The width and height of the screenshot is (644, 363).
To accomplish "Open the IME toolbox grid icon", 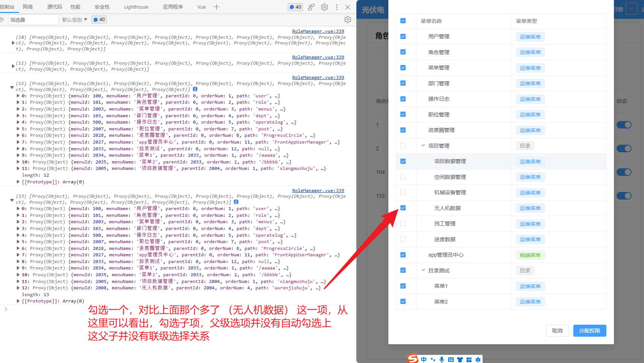I will (469, 360).
